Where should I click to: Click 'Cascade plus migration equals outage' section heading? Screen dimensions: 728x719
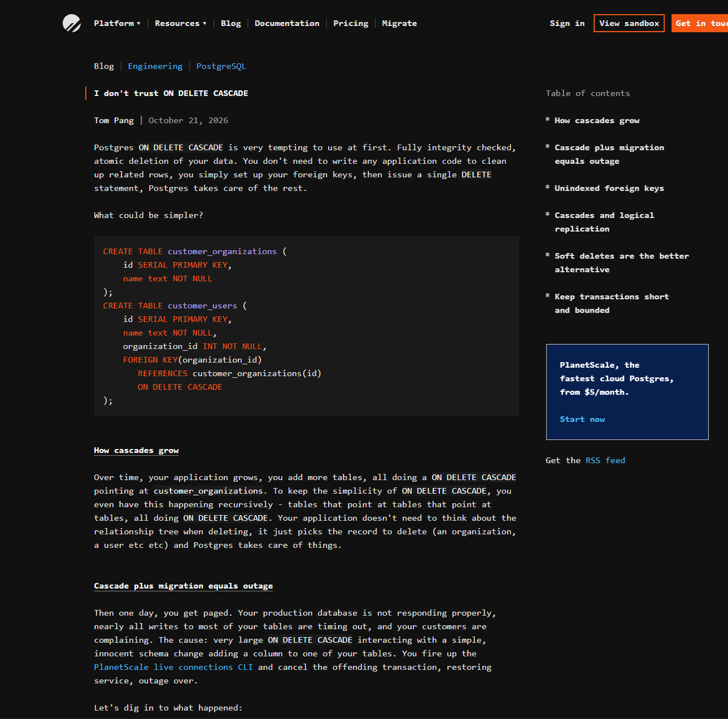click(x=183, y=586)
